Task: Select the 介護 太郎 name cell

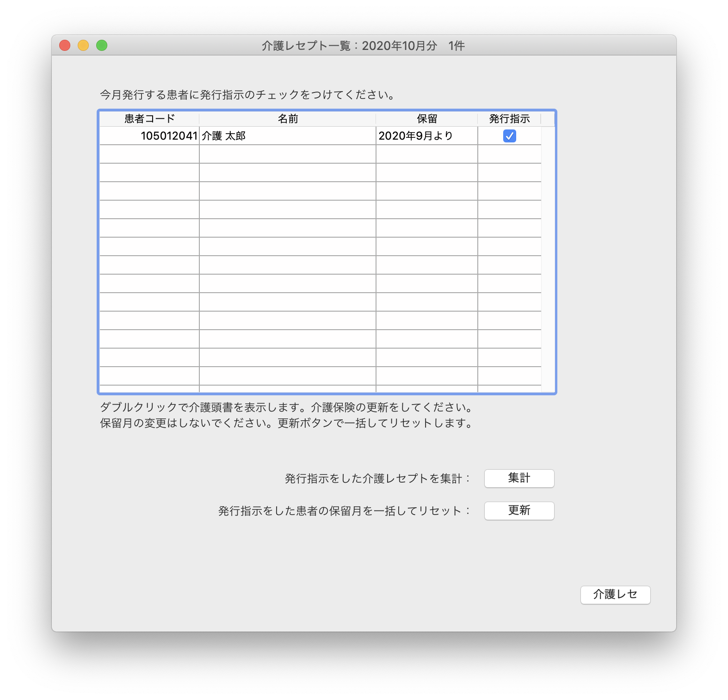Action: click(x=224, y=136)
